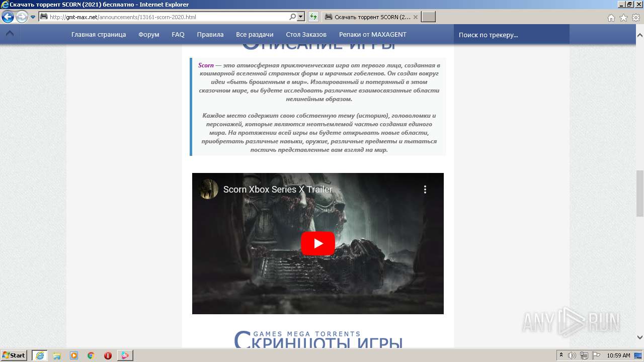Expand the address bar autocomplete dropdown

coord(301,17)
